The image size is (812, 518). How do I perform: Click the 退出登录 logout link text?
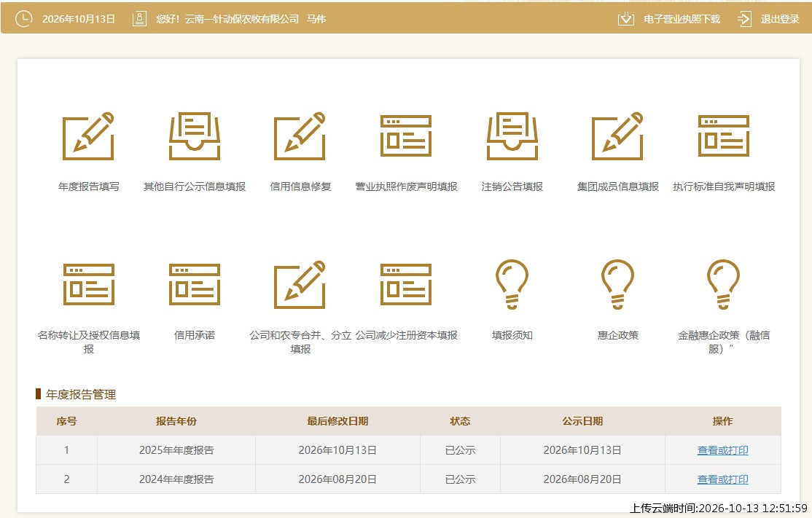pos(780,19)
